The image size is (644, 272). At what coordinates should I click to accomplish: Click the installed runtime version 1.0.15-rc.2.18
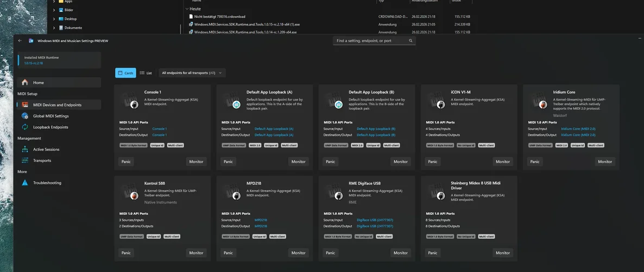[34, 63]
